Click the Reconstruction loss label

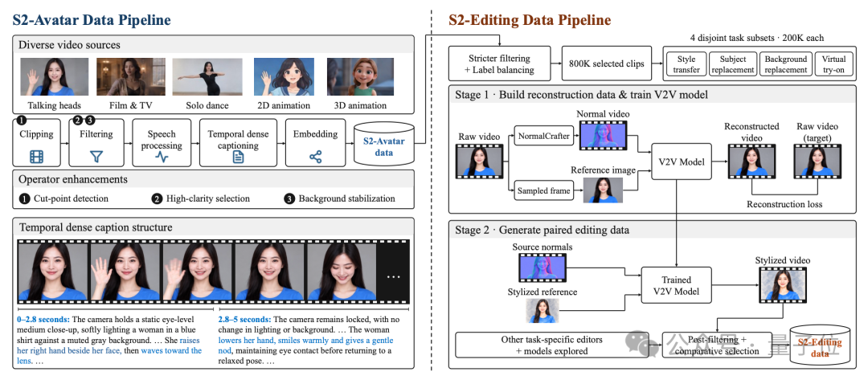784,204
